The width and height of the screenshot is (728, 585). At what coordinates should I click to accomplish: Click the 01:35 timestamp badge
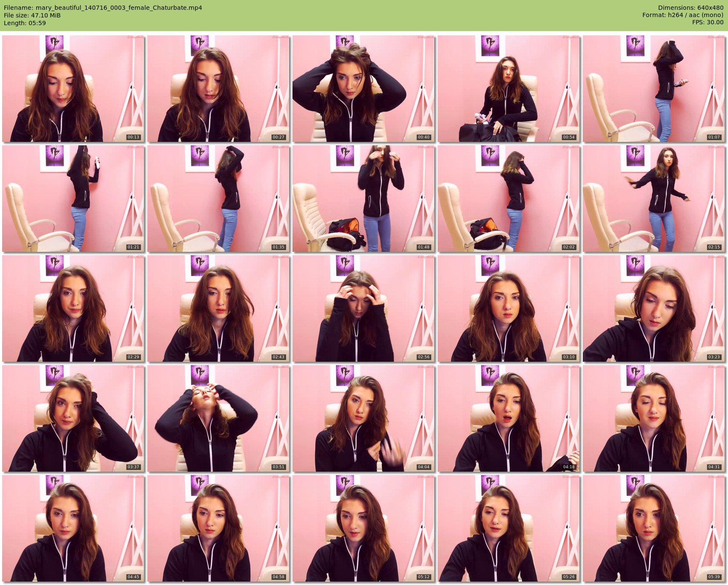click(x=278, y=247)
